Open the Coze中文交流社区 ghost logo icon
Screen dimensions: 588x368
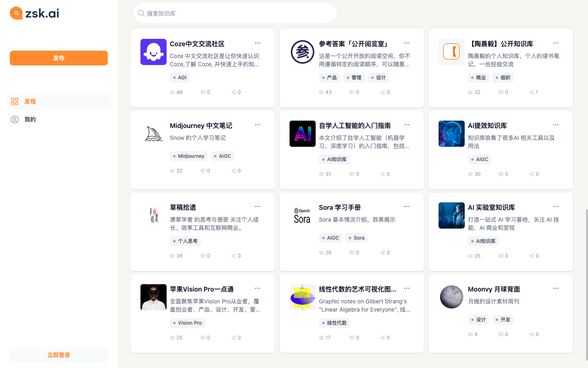153,52
